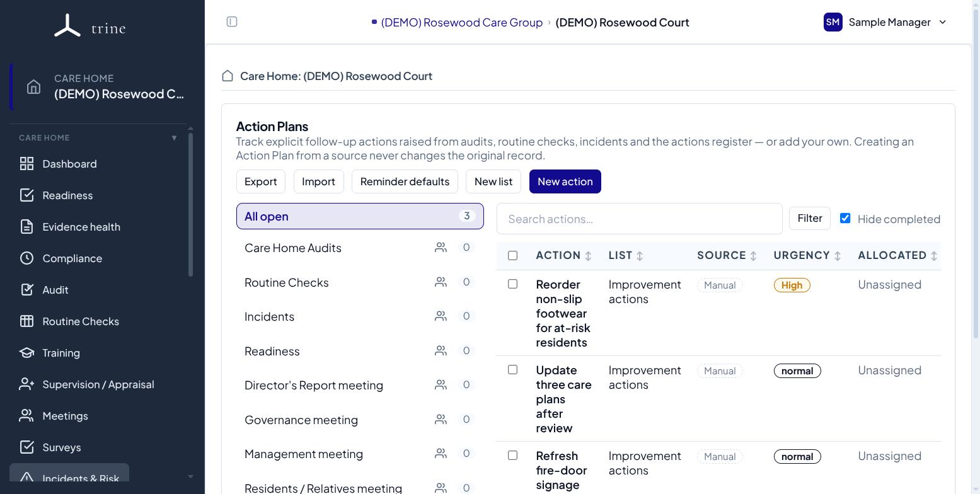Click the Surveys checkbox icon

point(26,447)
